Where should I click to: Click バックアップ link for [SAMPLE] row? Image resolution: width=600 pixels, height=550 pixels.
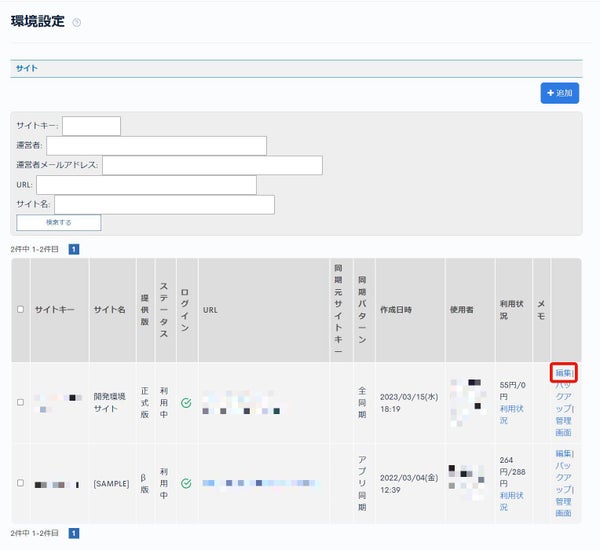pyautogui.click(x=564, y=477)
